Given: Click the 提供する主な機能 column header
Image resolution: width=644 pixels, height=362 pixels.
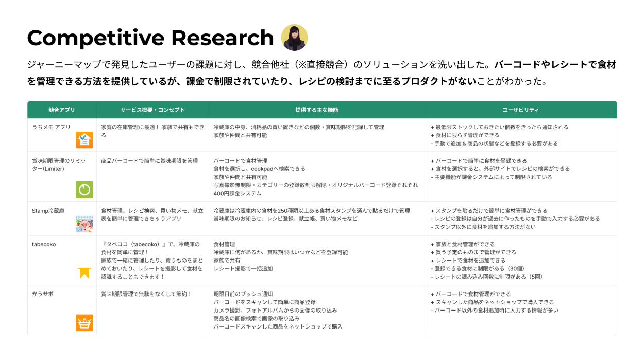Looking at the screenshot, I should tap(317, 110).
